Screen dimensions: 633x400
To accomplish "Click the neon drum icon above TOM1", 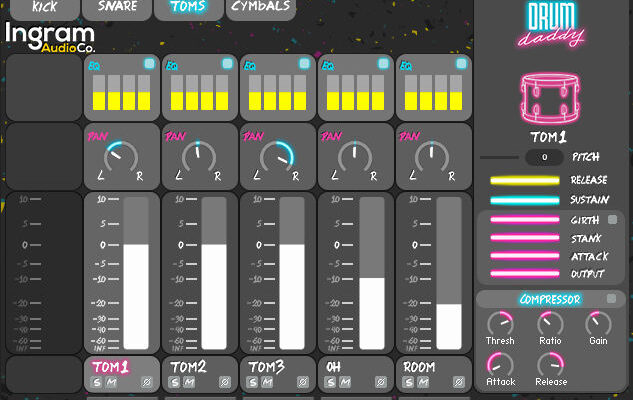I will (x=553, y=100).
